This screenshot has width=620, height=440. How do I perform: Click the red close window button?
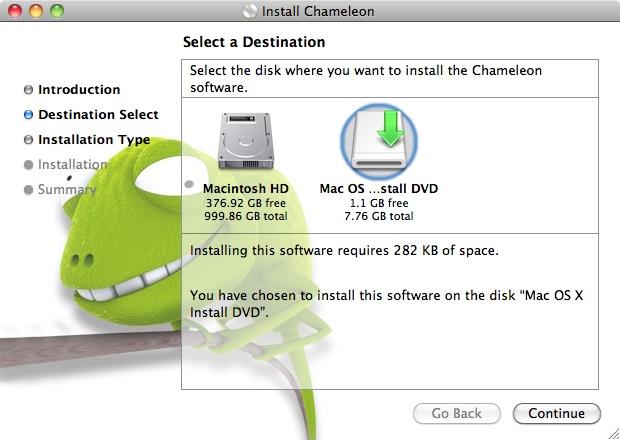15,11
